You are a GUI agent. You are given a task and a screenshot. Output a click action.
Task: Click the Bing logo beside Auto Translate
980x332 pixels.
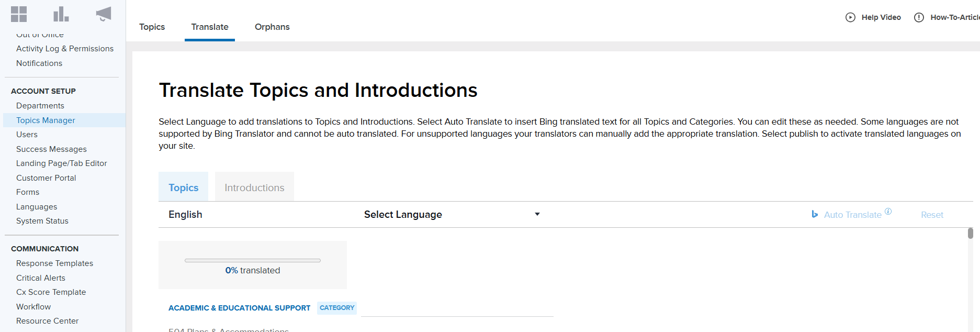tap(815, 214)
